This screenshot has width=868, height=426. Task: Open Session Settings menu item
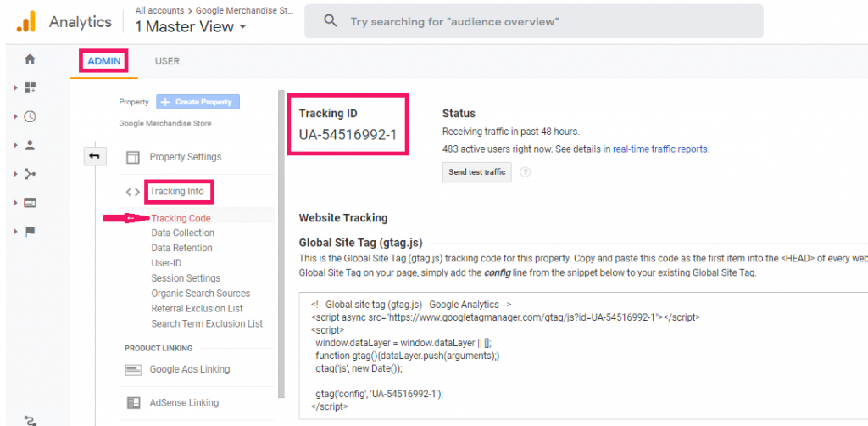(186, 278)
